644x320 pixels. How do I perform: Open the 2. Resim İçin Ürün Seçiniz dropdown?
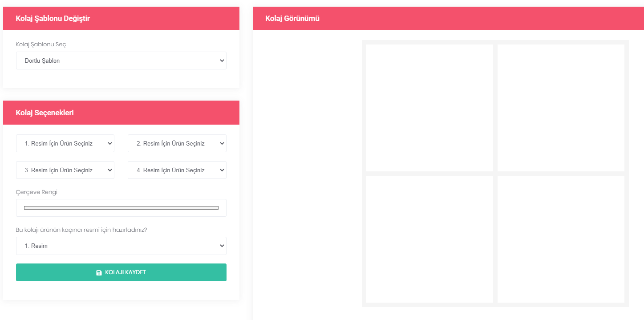[x=177, y=143]
